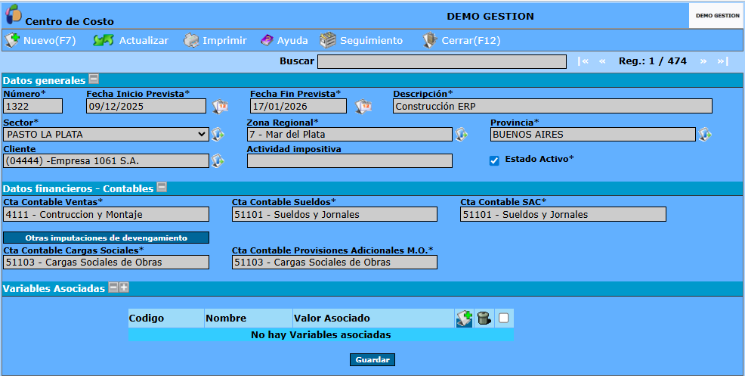Click the Nuevo(F7) new record icon

(x=12, y=40)
